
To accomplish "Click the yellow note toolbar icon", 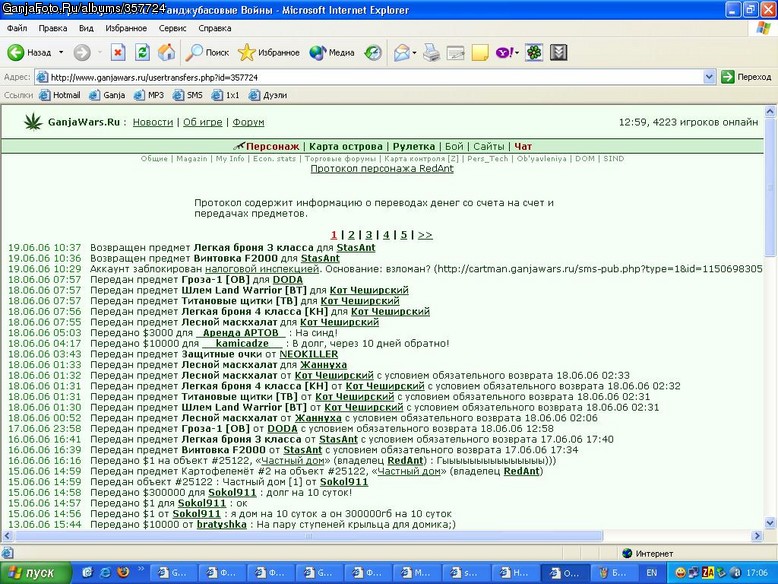I will click(x=480, y=52).
